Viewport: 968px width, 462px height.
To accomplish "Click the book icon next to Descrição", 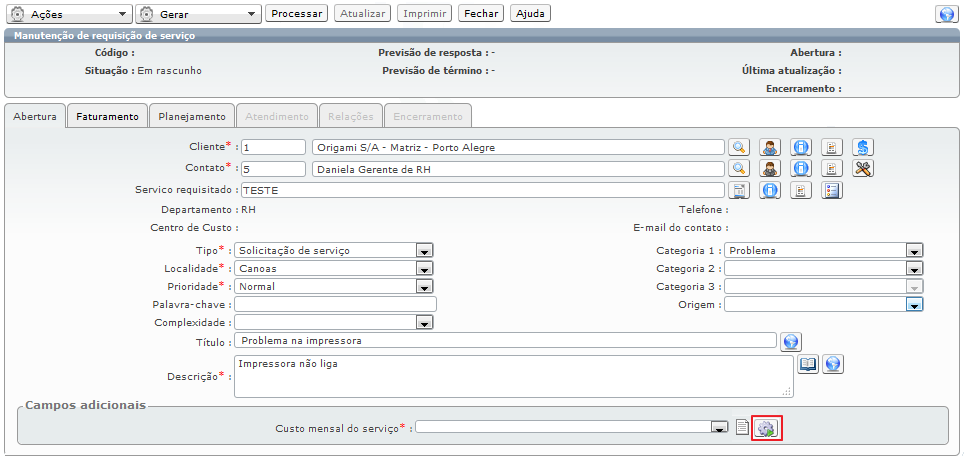I will coord(807,365).
